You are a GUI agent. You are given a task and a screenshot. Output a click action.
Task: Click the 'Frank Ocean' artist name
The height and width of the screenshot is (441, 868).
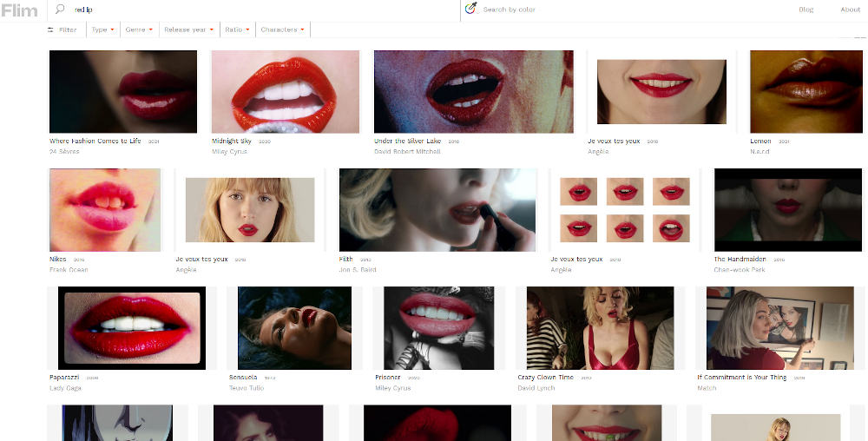tap(69, 270)
